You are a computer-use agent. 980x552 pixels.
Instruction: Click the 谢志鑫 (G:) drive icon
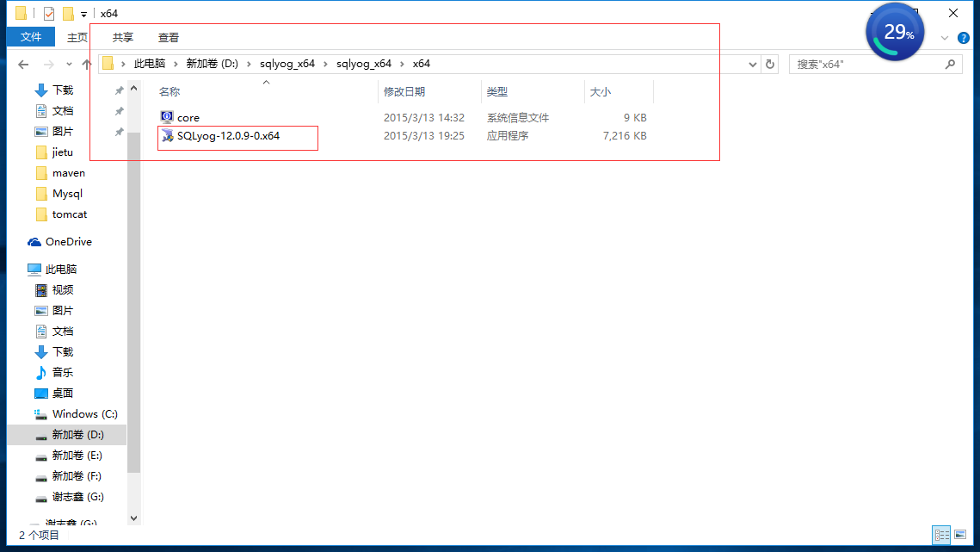click(41, 498)
